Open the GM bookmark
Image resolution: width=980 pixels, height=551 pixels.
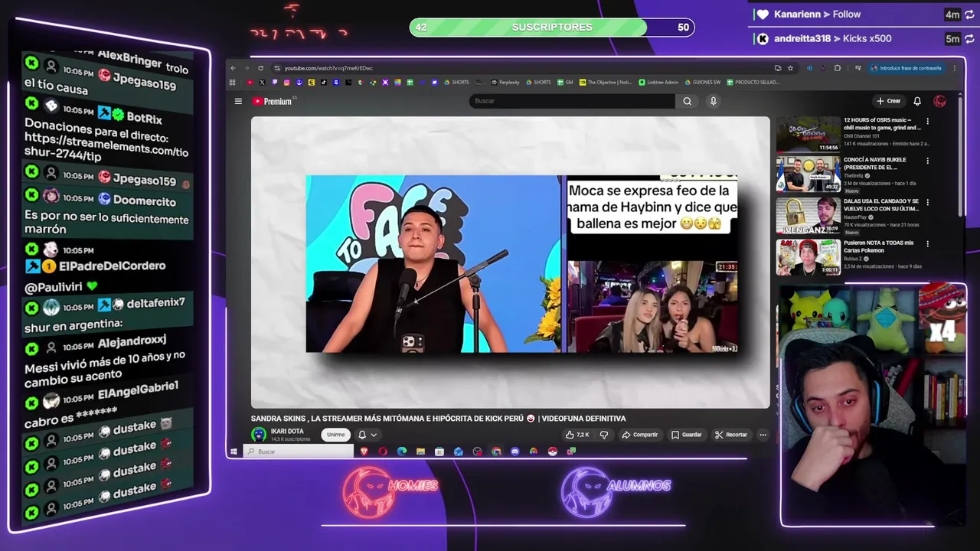pyautogui.click(x=565, y=82)
